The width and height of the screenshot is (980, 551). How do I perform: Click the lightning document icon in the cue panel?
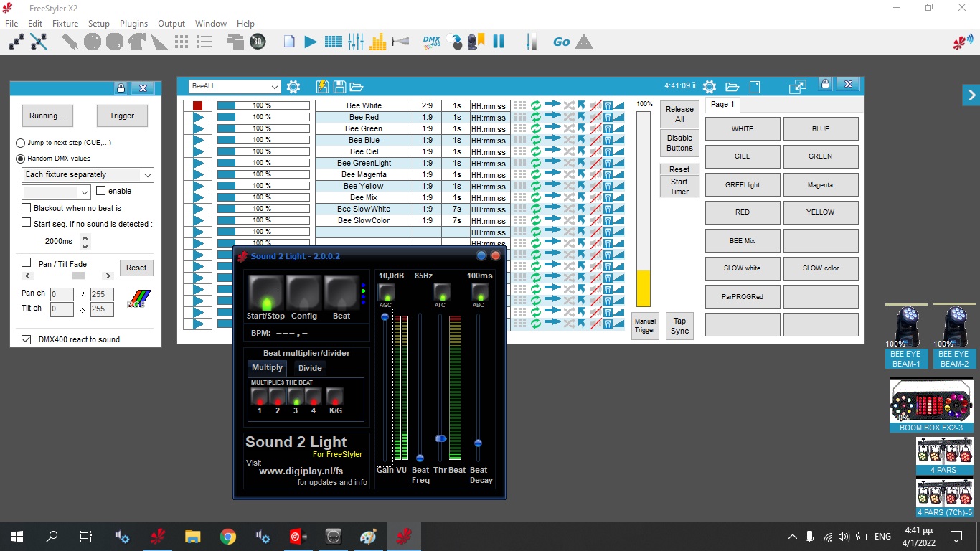323,87
